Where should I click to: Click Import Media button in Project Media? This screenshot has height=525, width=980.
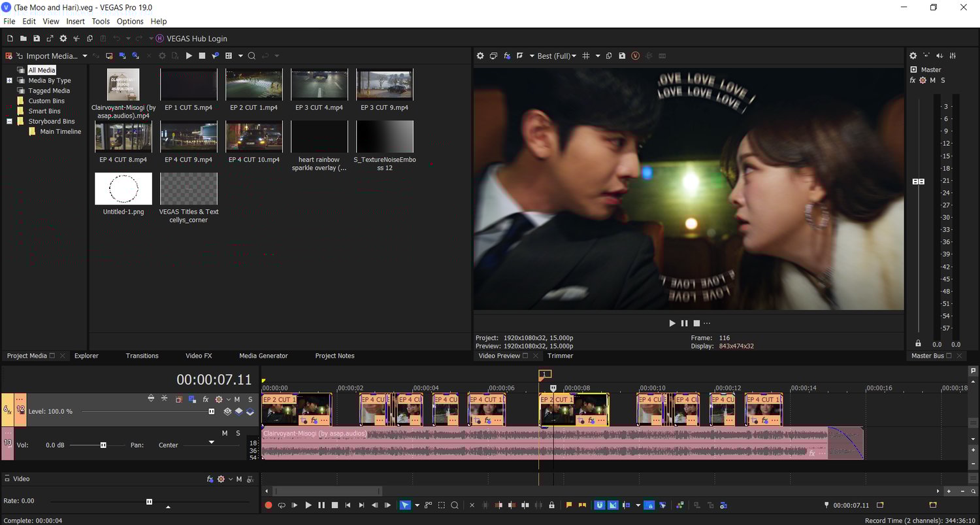pos(47,56)
